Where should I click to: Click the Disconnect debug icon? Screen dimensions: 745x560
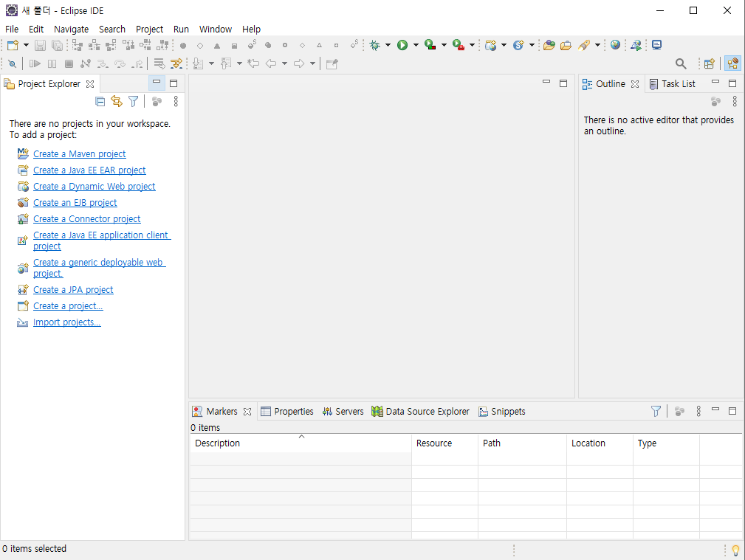(x=86, y=63)
